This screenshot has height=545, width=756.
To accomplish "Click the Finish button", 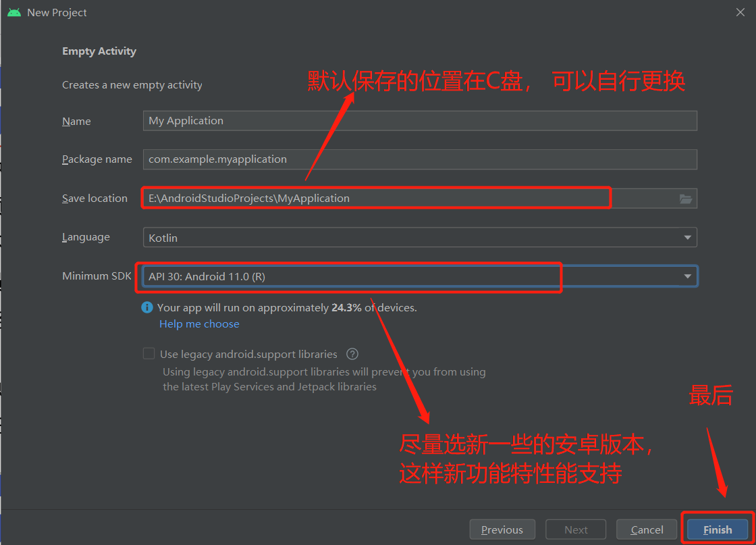I will [718, 529].
